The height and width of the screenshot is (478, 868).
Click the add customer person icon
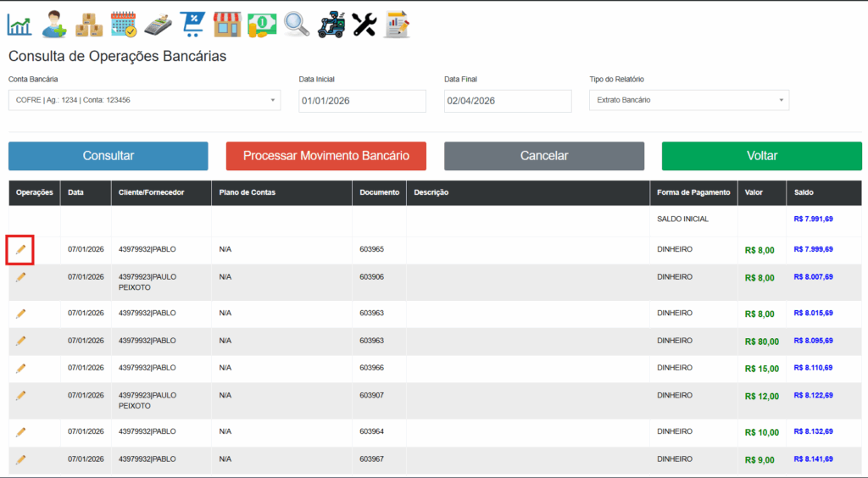pyautogui.click(x=54, y=24)
